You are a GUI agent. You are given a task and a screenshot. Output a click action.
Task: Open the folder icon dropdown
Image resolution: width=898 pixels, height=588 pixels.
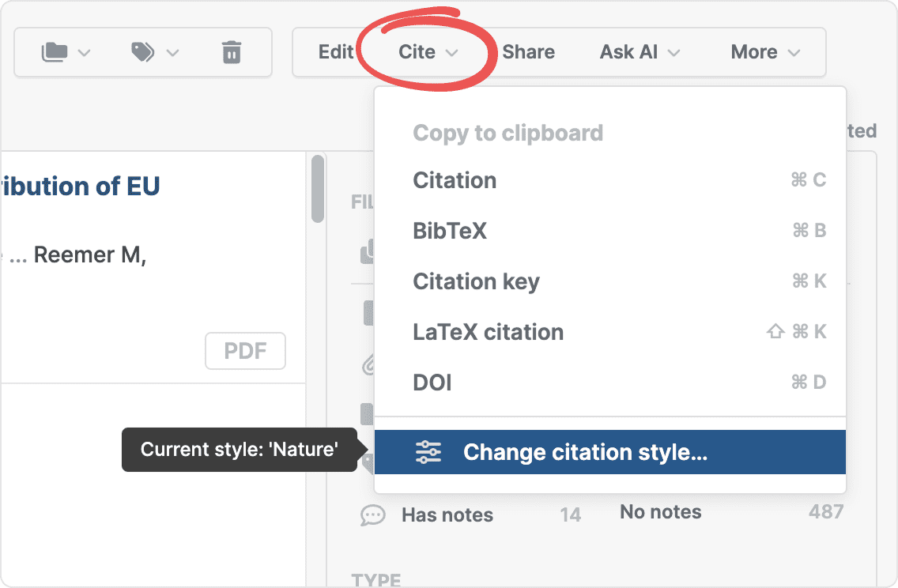pos(66,53)
